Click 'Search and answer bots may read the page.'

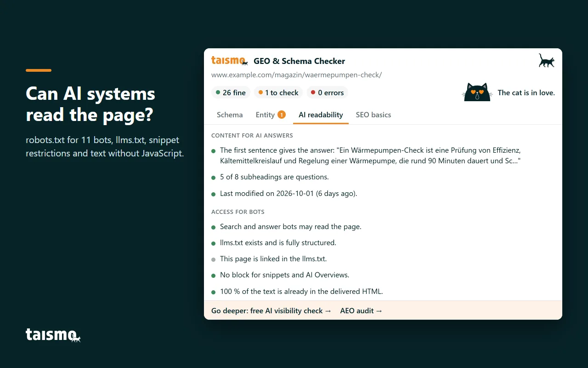pos(291,226)
